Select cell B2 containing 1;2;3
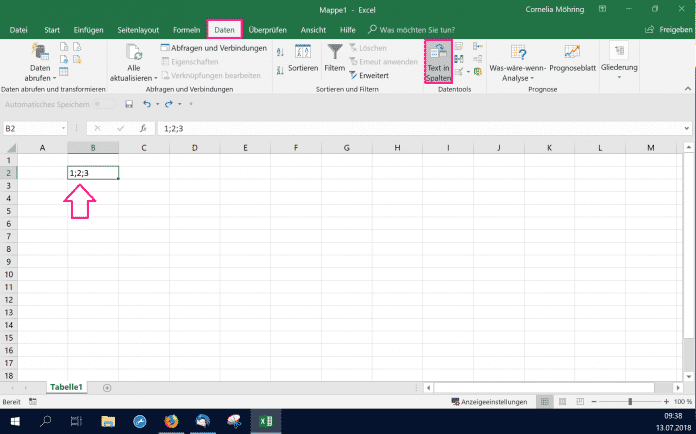The image size is (696, 434). tap(93, 173)
